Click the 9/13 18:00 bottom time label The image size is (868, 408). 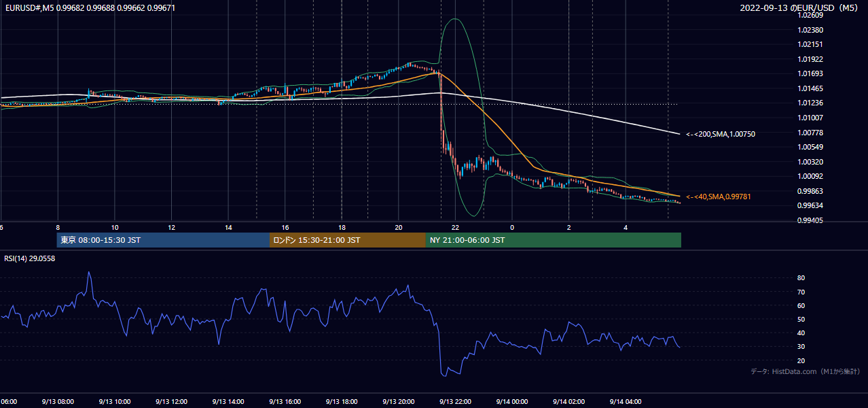tap(342, 402)
